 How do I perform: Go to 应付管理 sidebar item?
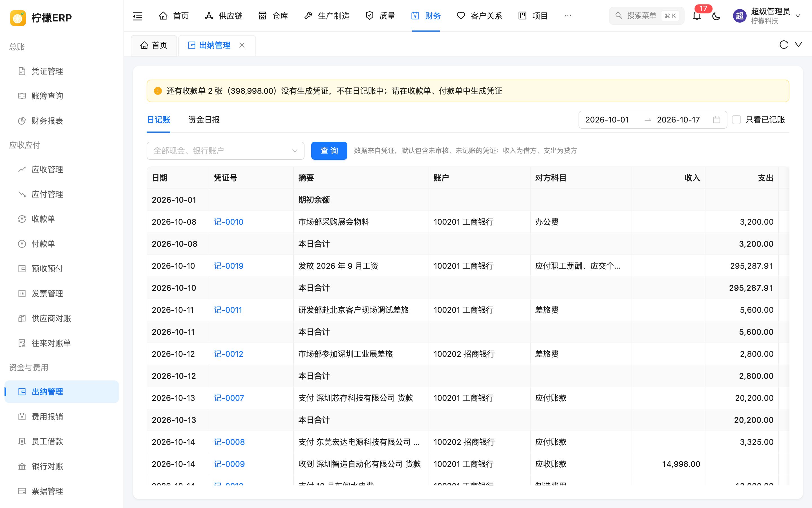click(x=62, y=194)
